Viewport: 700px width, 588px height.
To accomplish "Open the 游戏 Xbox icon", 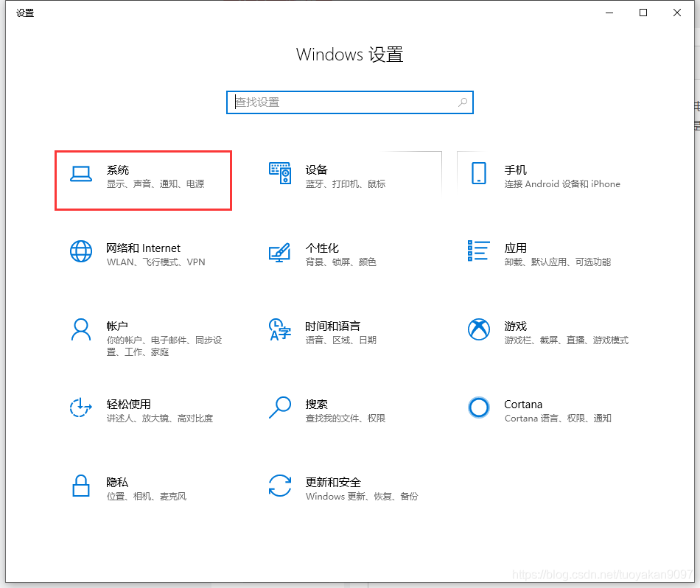I will pos(478,329).
